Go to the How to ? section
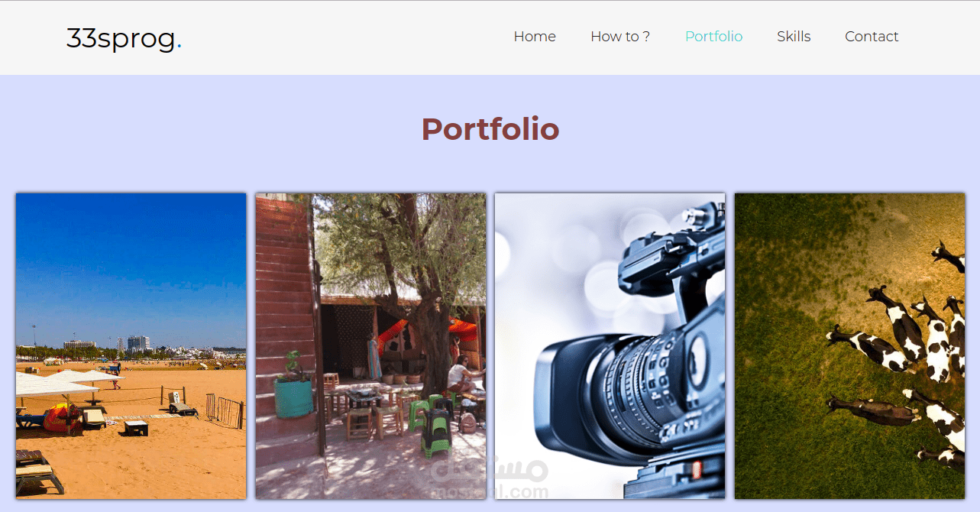 [620, 37]
